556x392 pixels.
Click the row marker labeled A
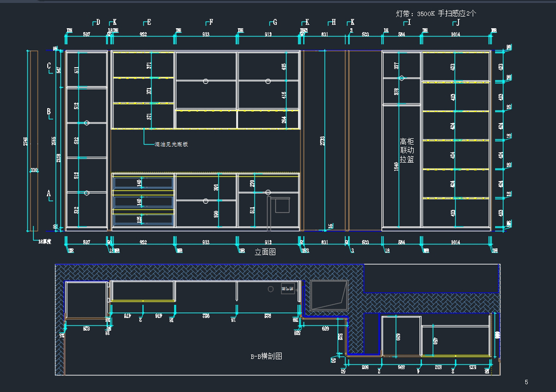[49, 193]
